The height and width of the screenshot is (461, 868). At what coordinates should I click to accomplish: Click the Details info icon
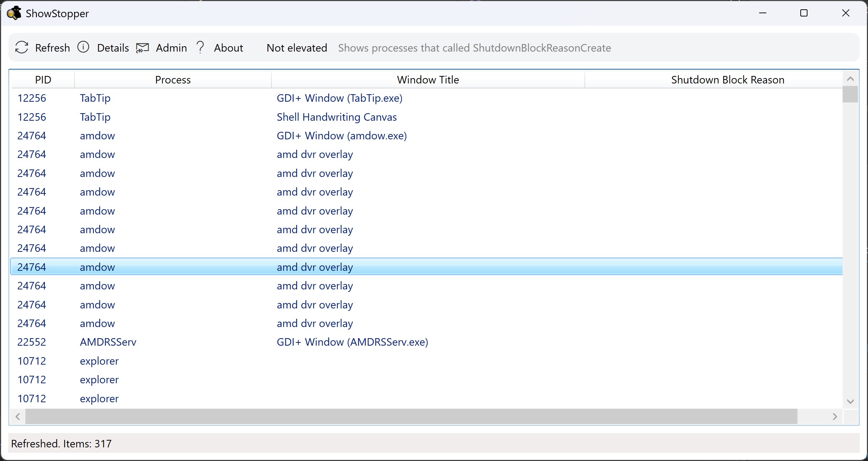[x=83, y=48]
